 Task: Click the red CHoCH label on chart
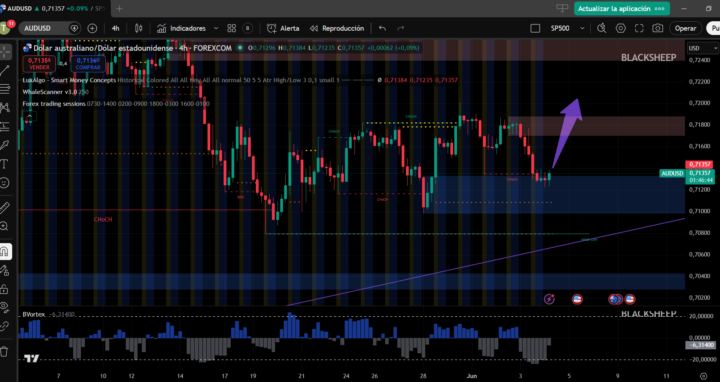[103, 219]
